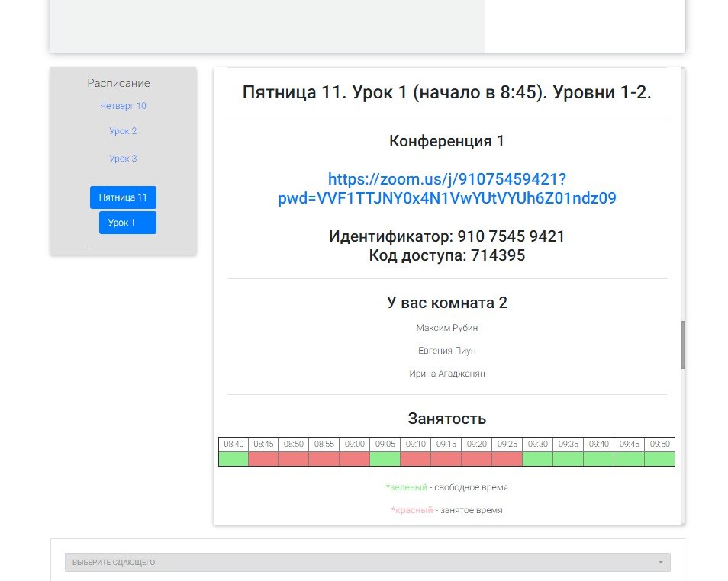Select Урок 3 in the schedule sidebar
Image resolution: width=728 pixels, height=581 pixels.
[x=123, y=159]
